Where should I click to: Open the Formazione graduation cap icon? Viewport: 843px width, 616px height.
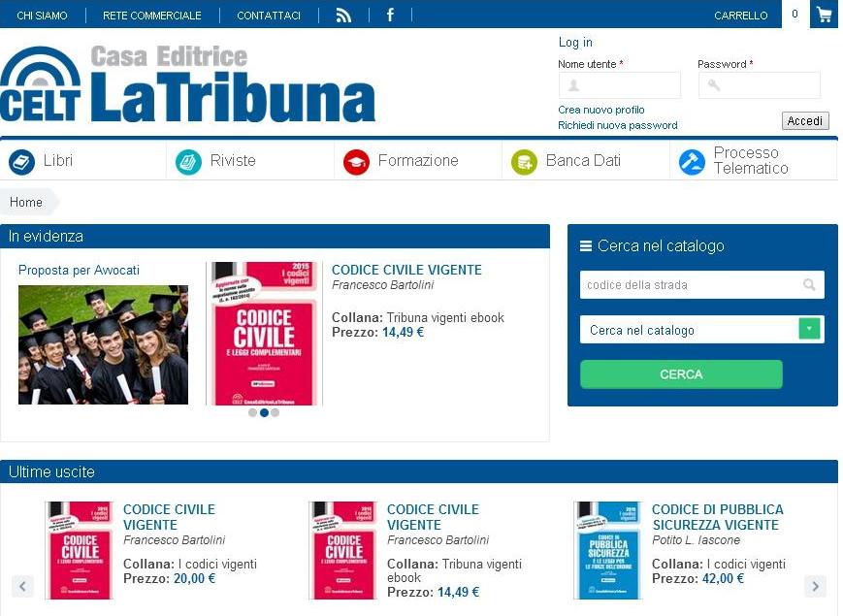(356, 161)
